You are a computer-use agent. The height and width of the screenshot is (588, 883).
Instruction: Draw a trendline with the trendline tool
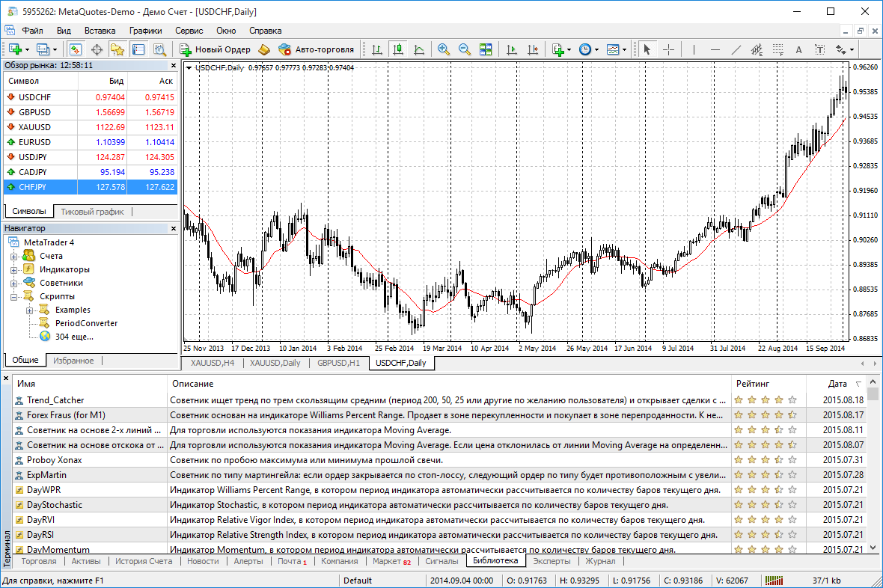pyautogui.click(x=736, y=49)
